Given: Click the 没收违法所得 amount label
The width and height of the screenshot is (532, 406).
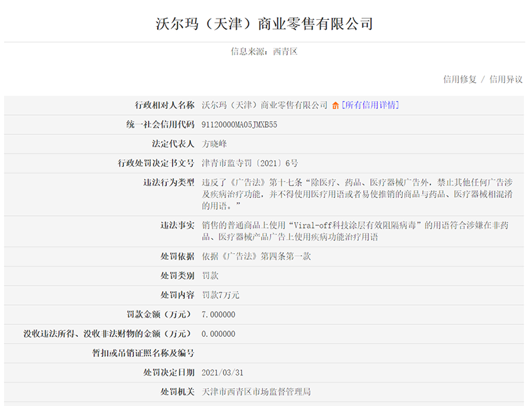Looking at the screenshot, I should [109, 334].
